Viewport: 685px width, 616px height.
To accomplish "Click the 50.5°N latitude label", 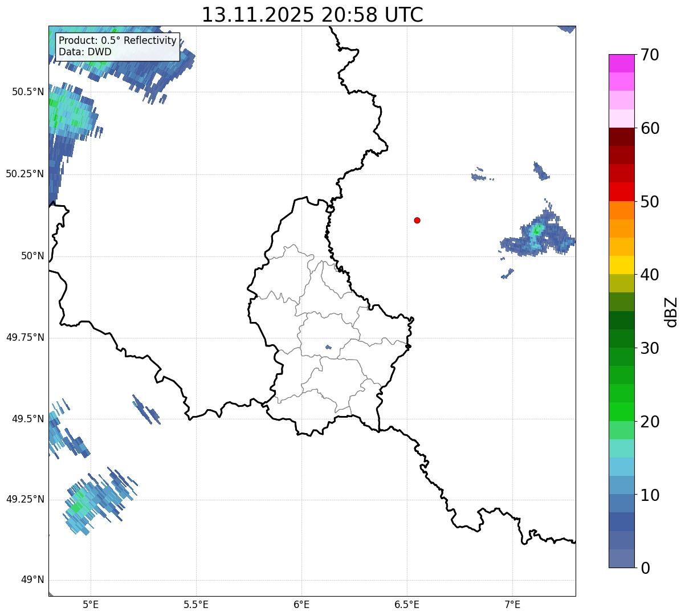I will tap(27, 92).
